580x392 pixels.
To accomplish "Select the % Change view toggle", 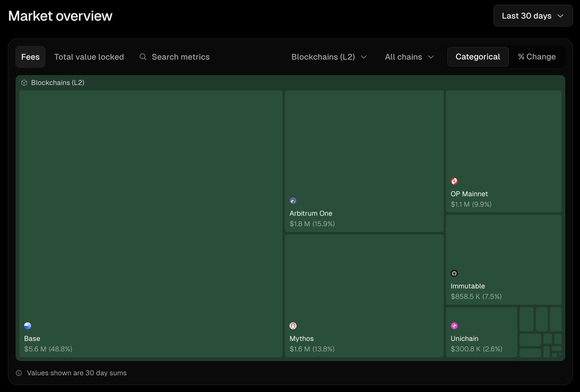I will point(536,56).
